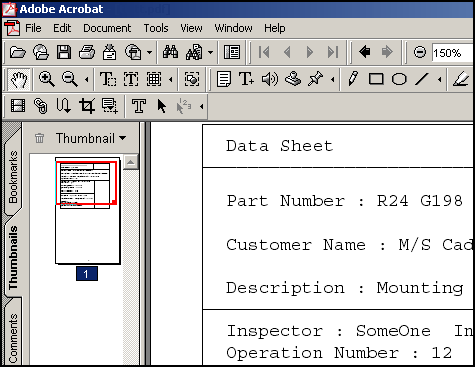The width and height of the screenshot is (475, 367).
Task: Open the Edit menu
Action: (x=62, y=28)
